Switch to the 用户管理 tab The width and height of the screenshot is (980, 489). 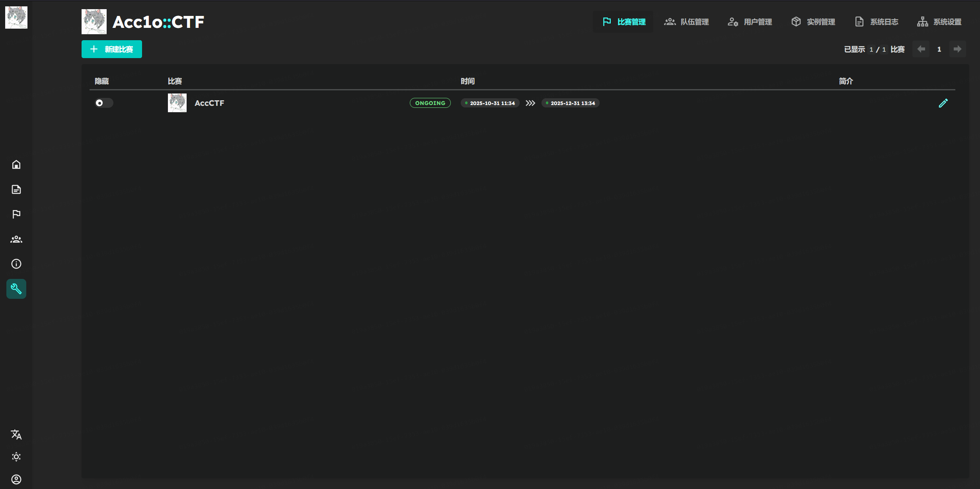tap(750, 22)
